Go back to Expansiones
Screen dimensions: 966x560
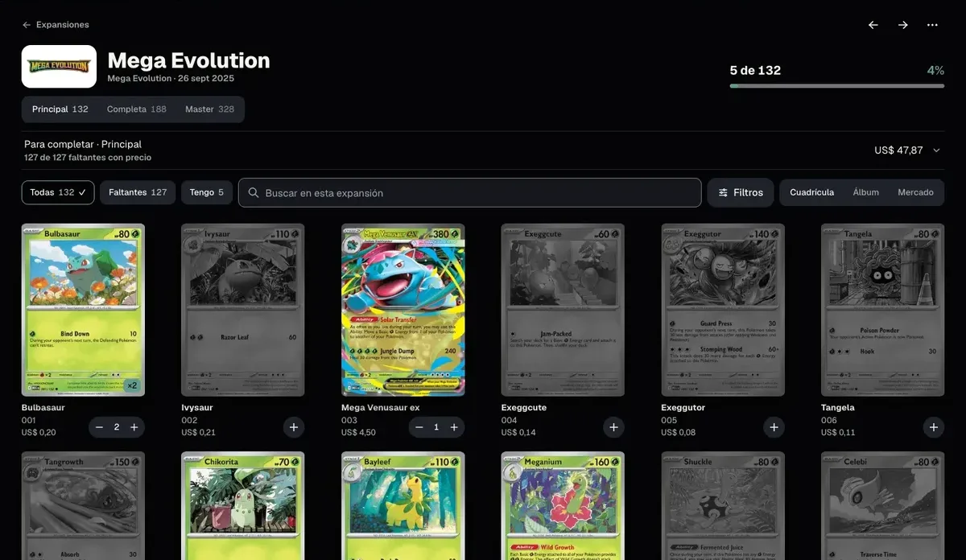[x=56, y=25]
